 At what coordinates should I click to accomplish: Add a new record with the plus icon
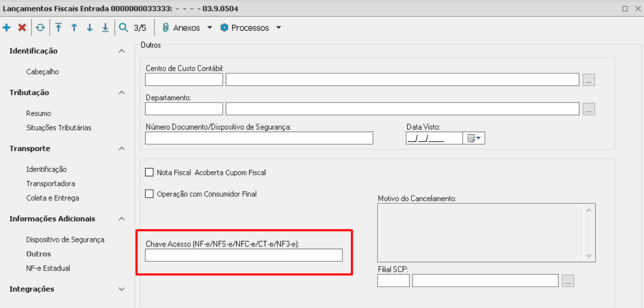(x=6, y=28)
